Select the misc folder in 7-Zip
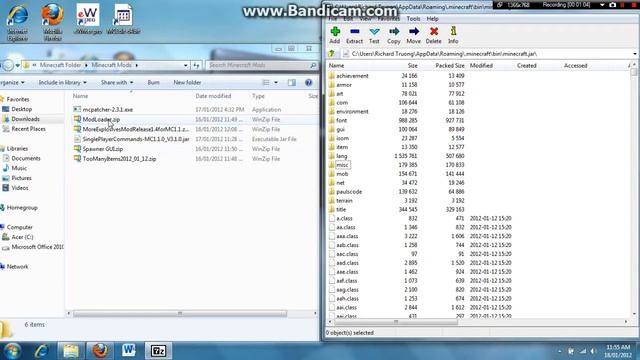This screenshot has height=360, width=640. [342, 165]
